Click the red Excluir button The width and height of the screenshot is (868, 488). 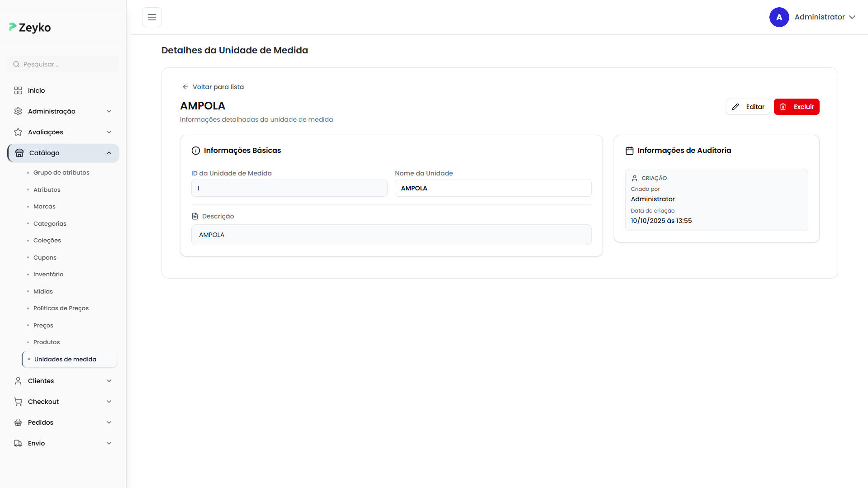coord(796,107)
